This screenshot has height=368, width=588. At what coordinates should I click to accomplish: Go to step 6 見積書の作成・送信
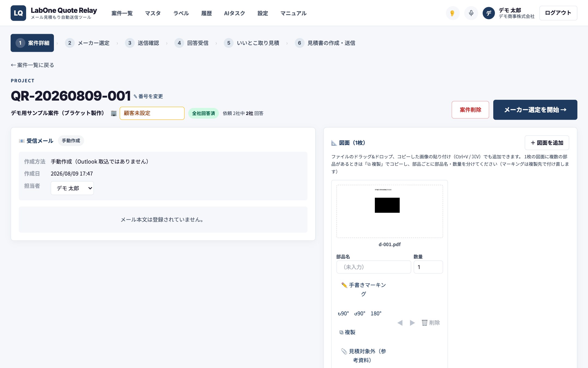325,43
